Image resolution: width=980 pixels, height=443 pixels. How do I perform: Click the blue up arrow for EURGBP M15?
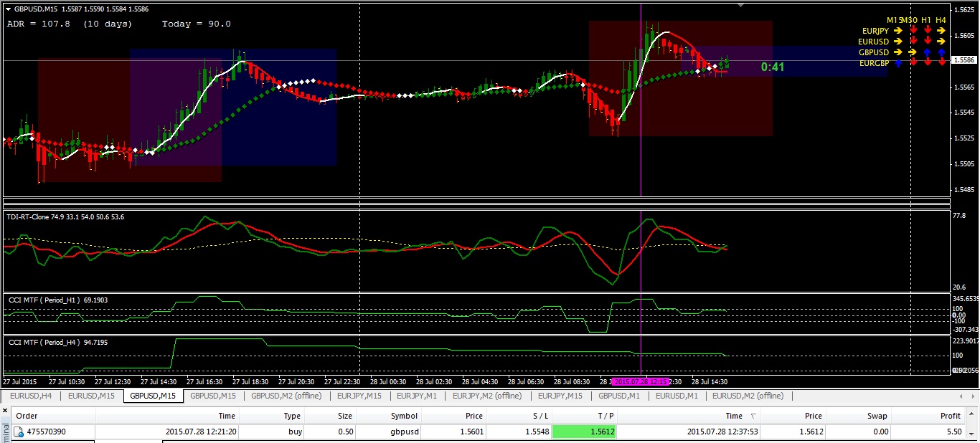pyautogui.click(x=897, y=63)
